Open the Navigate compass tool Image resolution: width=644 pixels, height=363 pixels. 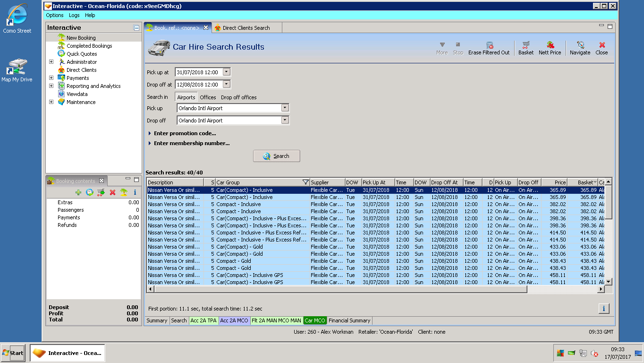(x=580, y=48)
